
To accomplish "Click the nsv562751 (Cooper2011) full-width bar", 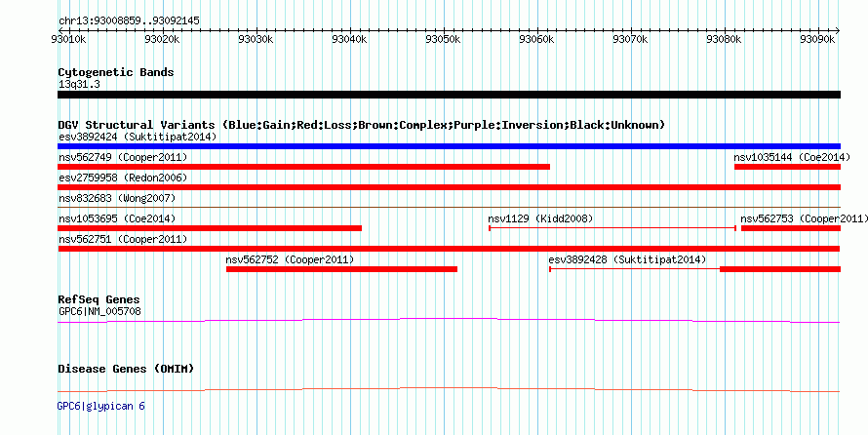I will (449, 249).
